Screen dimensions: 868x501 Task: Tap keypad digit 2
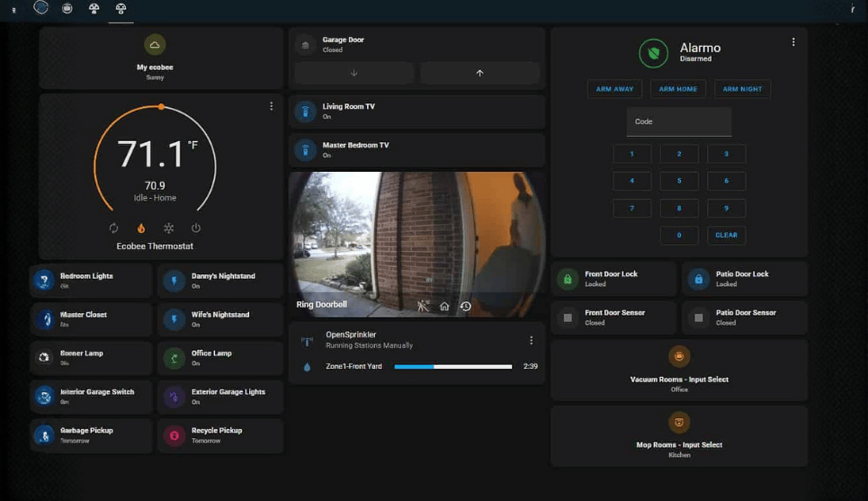[679, 154]
